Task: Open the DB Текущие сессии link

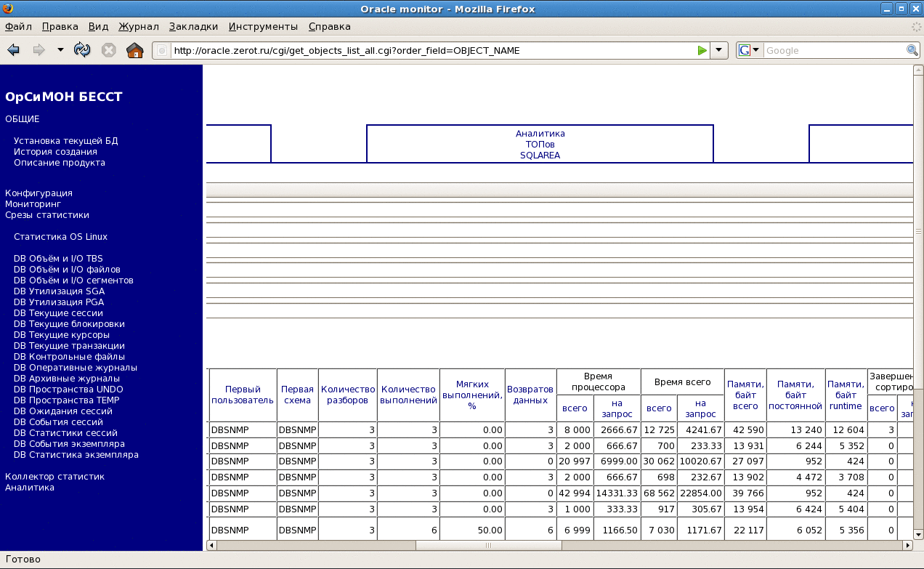Action: pyautogui.click(x=58, y=313)
